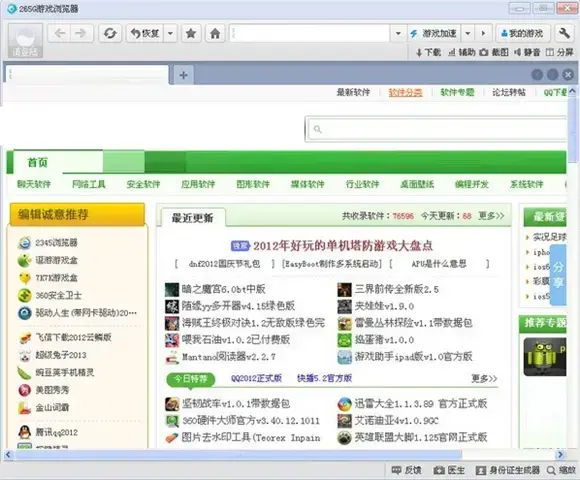This screenshot has width=580, height=480.
Task: Click the 分享 share side tab
Action: click(558, 275)
